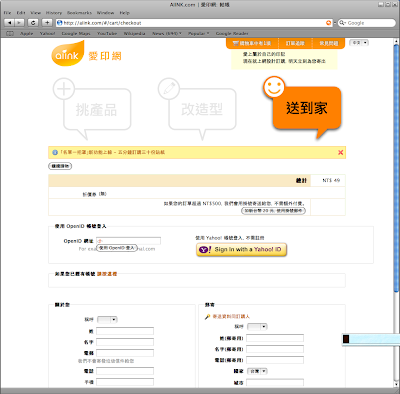The image size is (400, 394).
Task: Open the bookmarks book icon in the bookmarks bar
Action: coord(10,33)
